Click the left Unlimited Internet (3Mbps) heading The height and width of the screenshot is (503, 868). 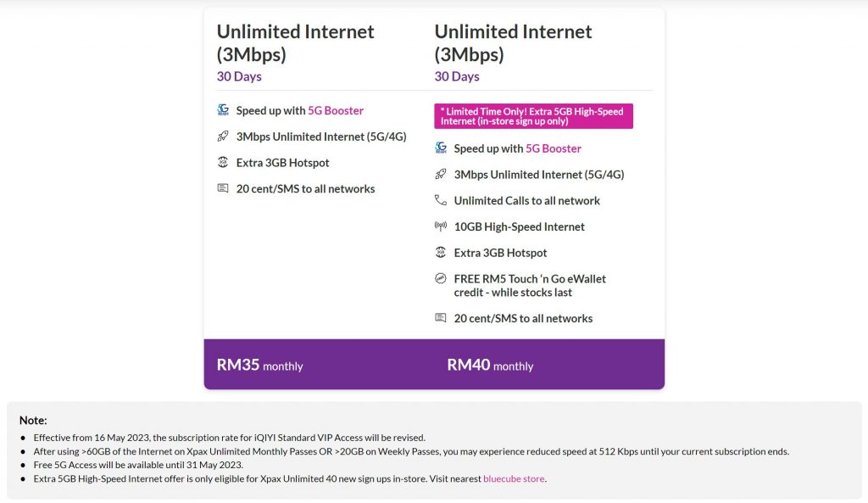[x=296, y=42]
